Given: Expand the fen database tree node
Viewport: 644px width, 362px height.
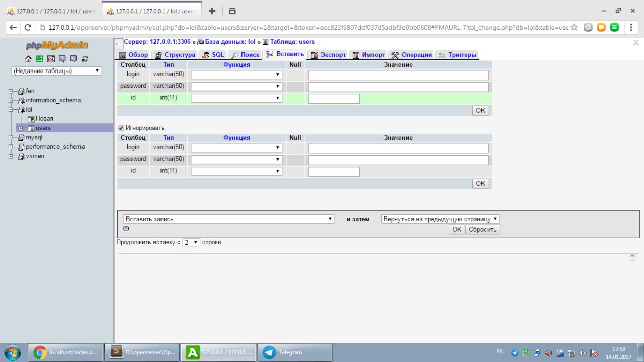Looking at the screenshot, I should coord(10,91).
